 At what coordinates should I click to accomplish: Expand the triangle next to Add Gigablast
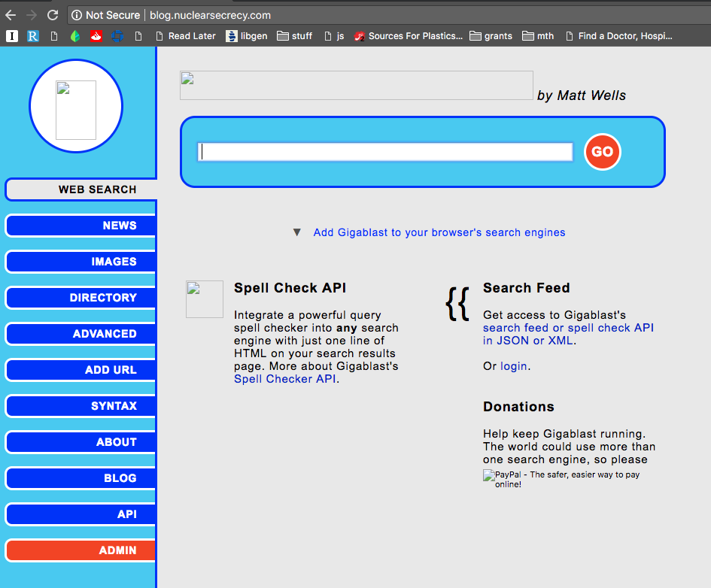(x=297, y=232)
